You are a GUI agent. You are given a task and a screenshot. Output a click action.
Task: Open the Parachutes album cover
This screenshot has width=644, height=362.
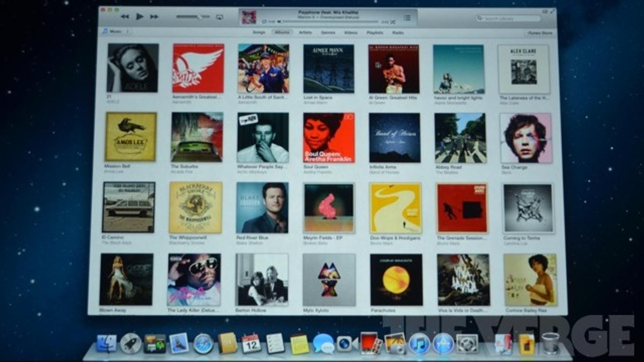(x=396, y=280)
